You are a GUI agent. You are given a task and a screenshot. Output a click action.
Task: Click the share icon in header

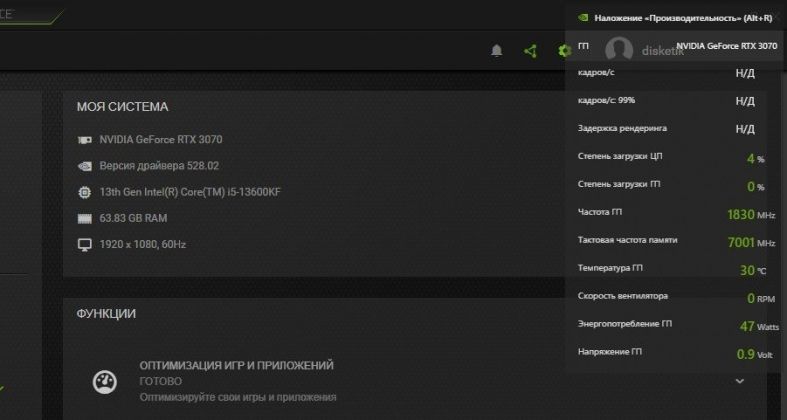[530, 51]
